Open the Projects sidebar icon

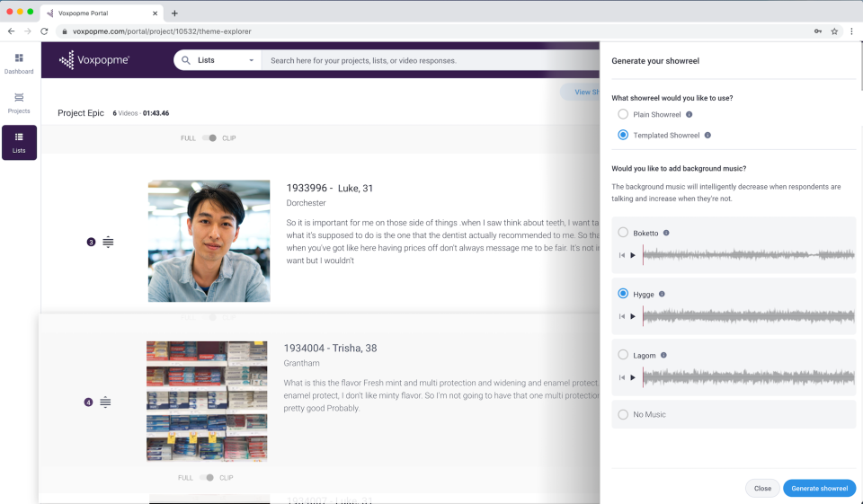click(19, 103)
